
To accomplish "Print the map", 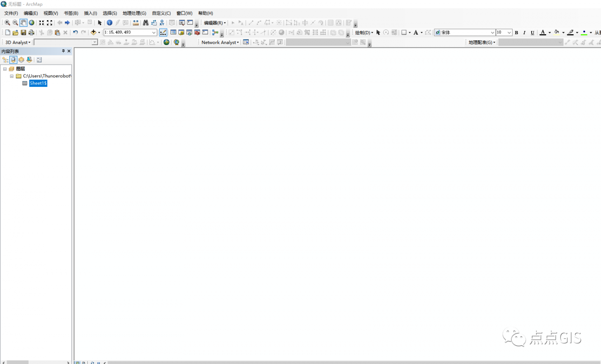I will coord(31,32).
